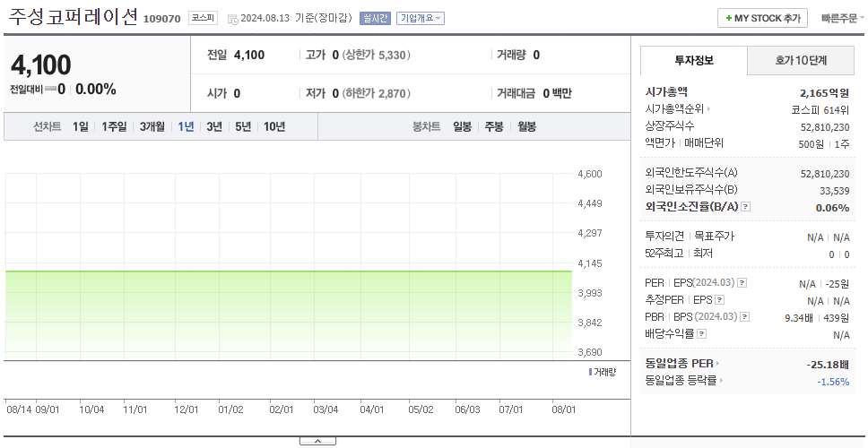Click the green plus MY STOCK 추가 button
Viewport: 868px width, 448px height.
pos(762,18)
